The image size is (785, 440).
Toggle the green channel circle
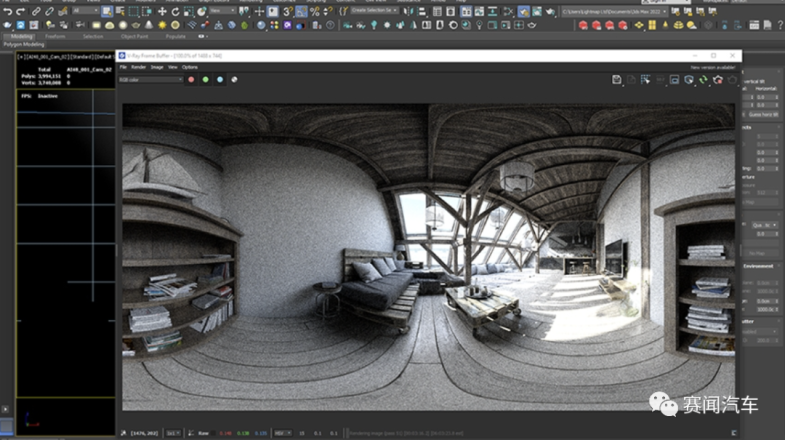pyautogui.click(x=205, y=79)
